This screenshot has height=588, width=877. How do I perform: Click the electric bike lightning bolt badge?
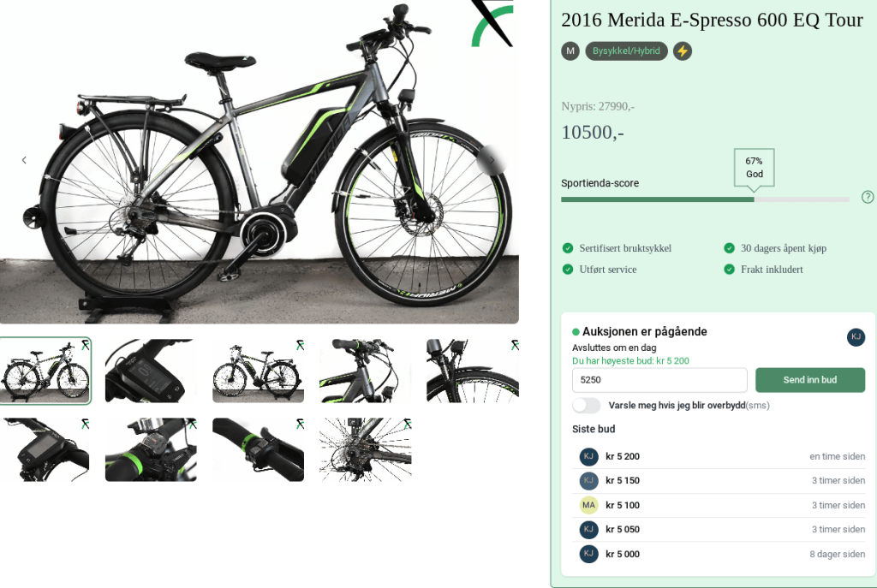click(683, 51)
